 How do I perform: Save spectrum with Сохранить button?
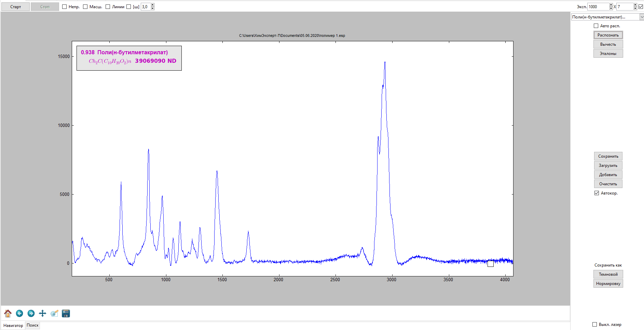coord(608,156)
